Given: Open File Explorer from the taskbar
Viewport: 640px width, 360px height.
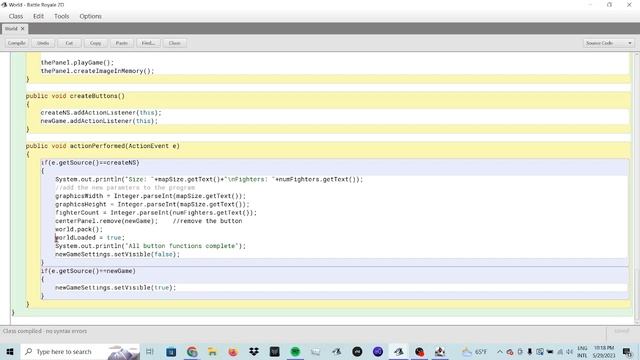Looking at the screenshot, I should click(212, 351).
